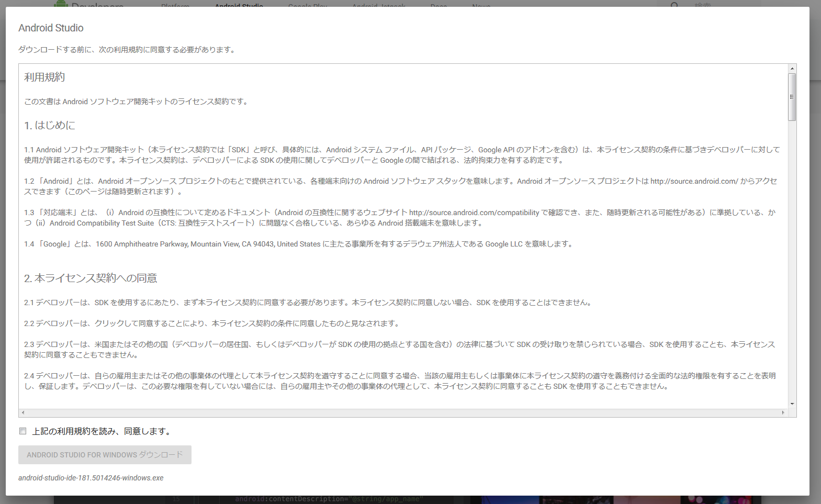The height and width of the screenshot is (504, 821).
Task: Click the vertical scrollbar thumb in terms box
Action: point(792,97)
